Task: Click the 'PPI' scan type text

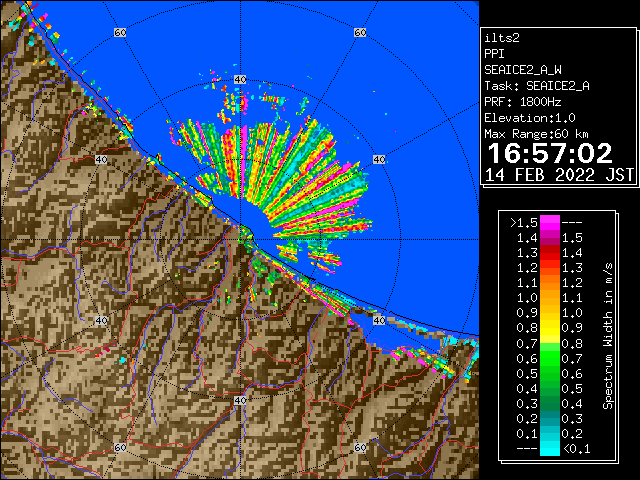Action: pos(494,54)
